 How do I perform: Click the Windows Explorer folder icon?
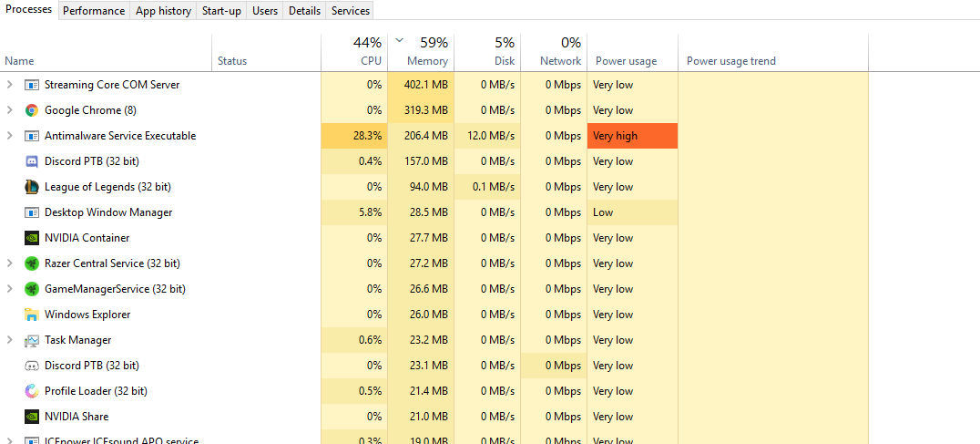pyautogui.click(x=32, y=315)
